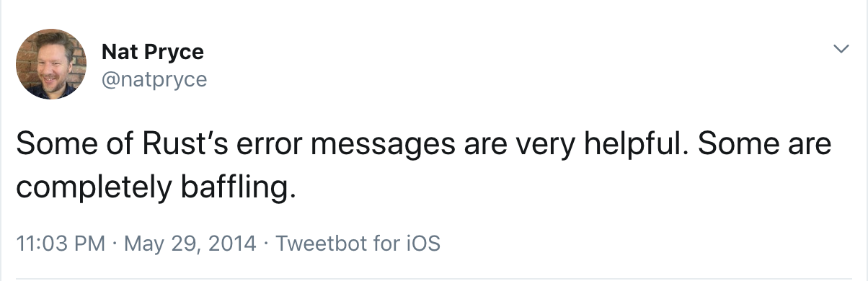This screenshot has height=281, width=868.
Task: Click the words "completely baffling."
Action: pyautogui.click(x=156, y=188)
